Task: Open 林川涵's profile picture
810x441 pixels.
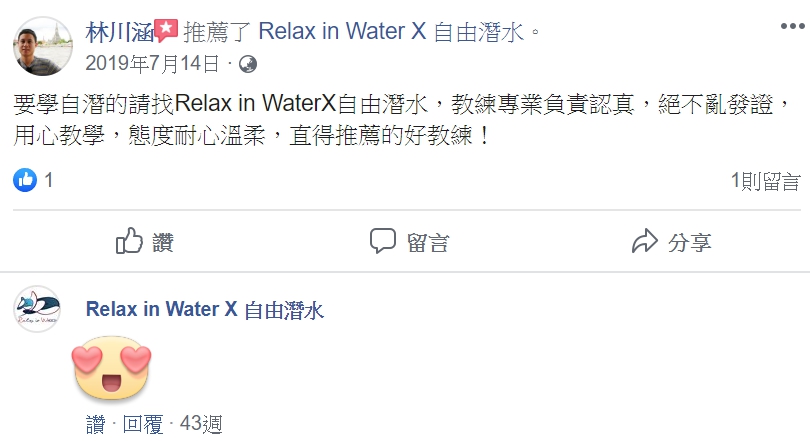Action: pos(42,46)
